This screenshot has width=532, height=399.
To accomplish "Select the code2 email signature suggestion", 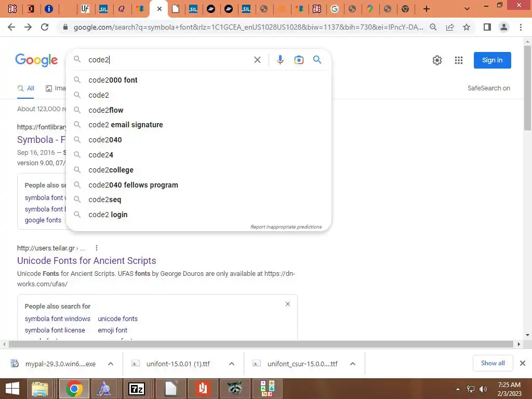I will click(x=198, y=125).
